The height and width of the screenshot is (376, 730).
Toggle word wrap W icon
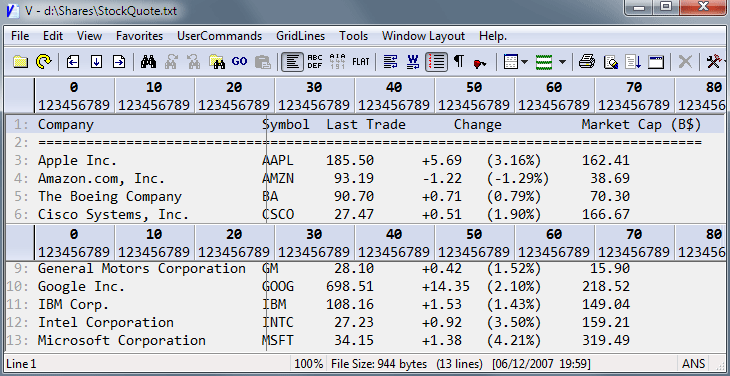point(413,62)
